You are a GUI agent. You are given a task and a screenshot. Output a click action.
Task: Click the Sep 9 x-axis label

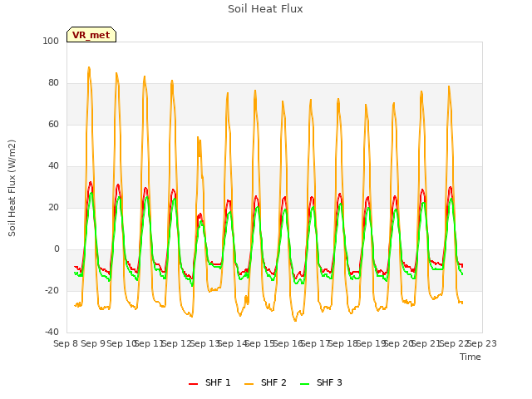tap(93, 343)
